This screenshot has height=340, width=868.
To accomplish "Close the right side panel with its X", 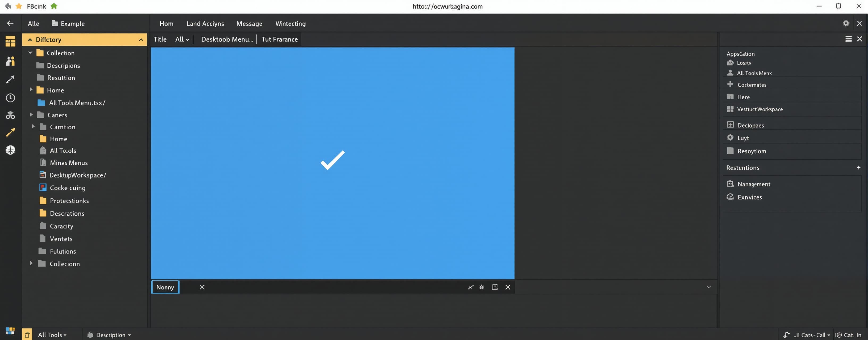I will tap(859, 39).
